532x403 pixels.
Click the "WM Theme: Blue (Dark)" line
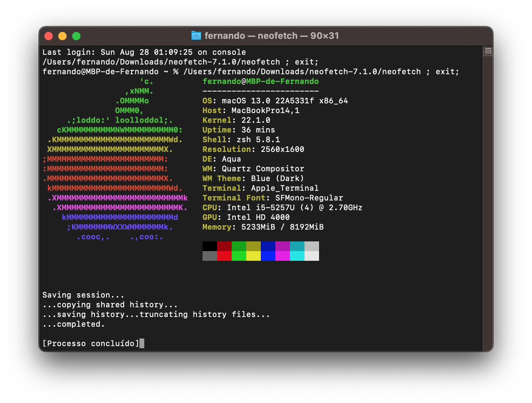pyautogui.click(x=254, y=179)
